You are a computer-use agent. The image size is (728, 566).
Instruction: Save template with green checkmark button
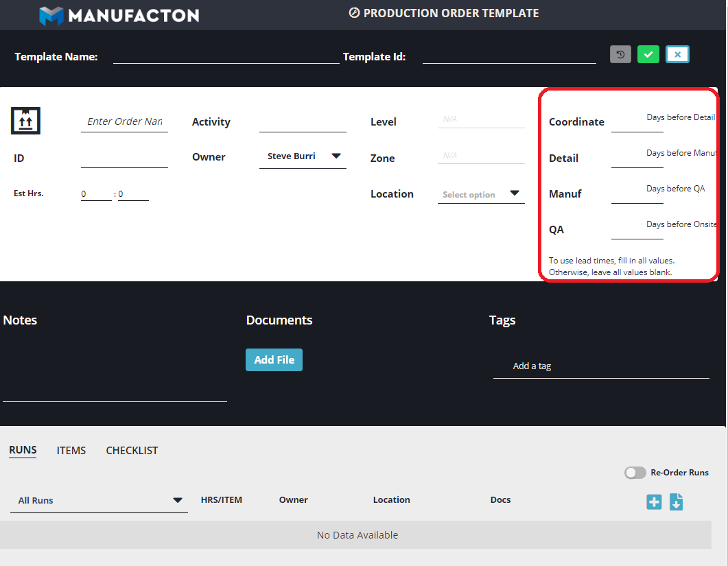click(648, 55)
